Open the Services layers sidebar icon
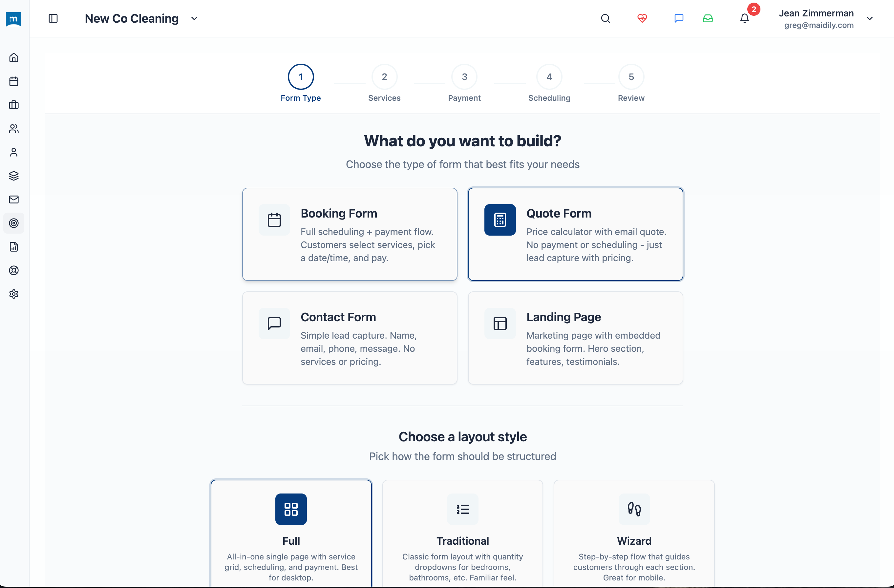The image size is (894, 588). tap(14, 176)
